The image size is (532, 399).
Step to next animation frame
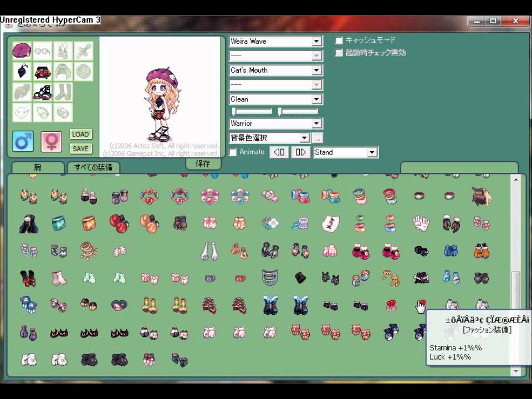click(300, 152)
